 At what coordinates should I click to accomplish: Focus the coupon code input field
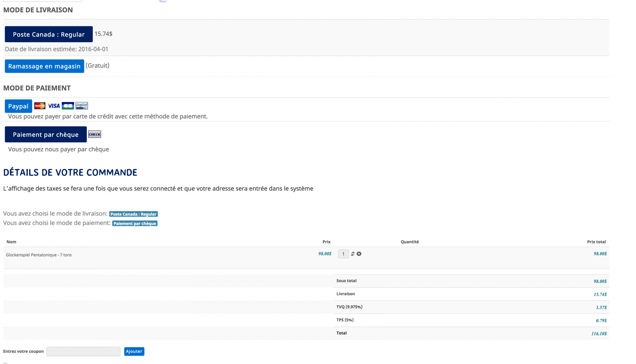click(83, 351)
